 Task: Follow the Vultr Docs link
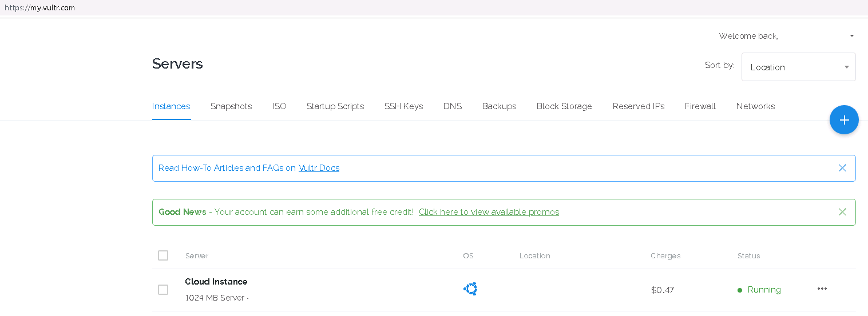tap(319, 168)
